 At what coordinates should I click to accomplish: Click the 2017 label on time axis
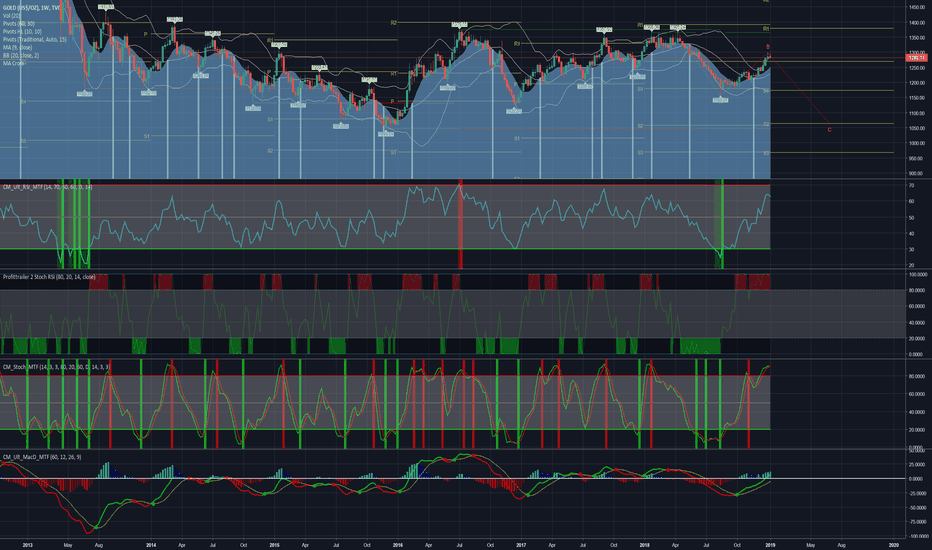pyautogui.click(x=521, y=545)
